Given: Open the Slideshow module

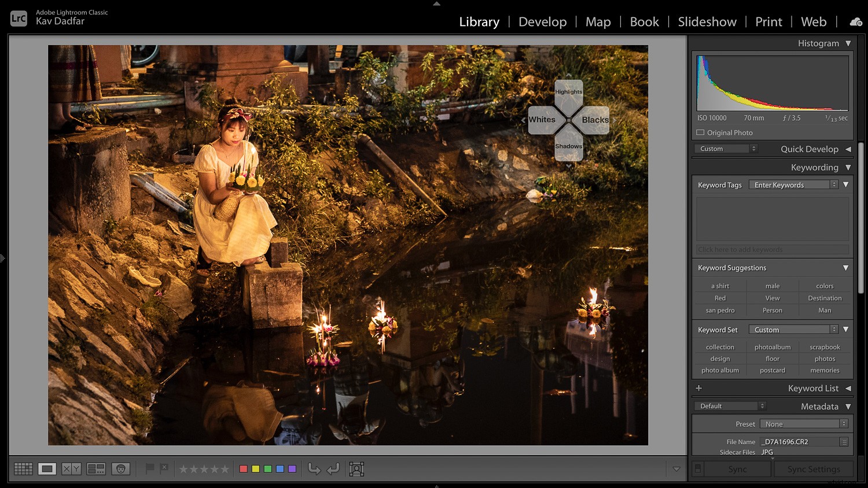Looking at the screenshot, I should 707,22.
